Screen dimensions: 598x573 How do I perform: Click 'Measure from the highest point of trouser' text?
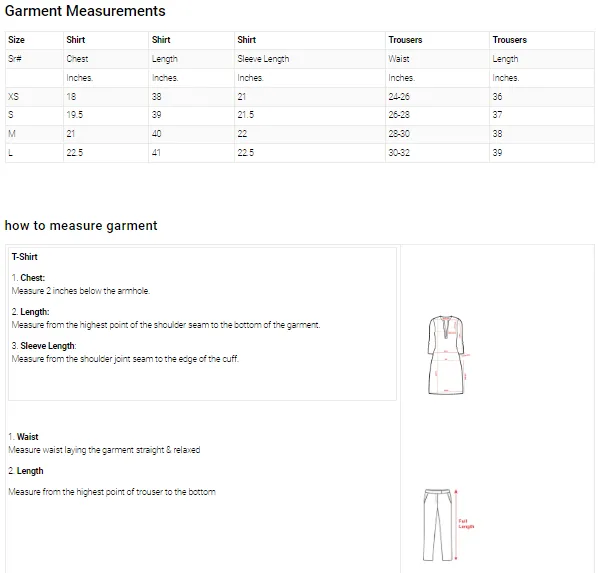pos(112,492)
